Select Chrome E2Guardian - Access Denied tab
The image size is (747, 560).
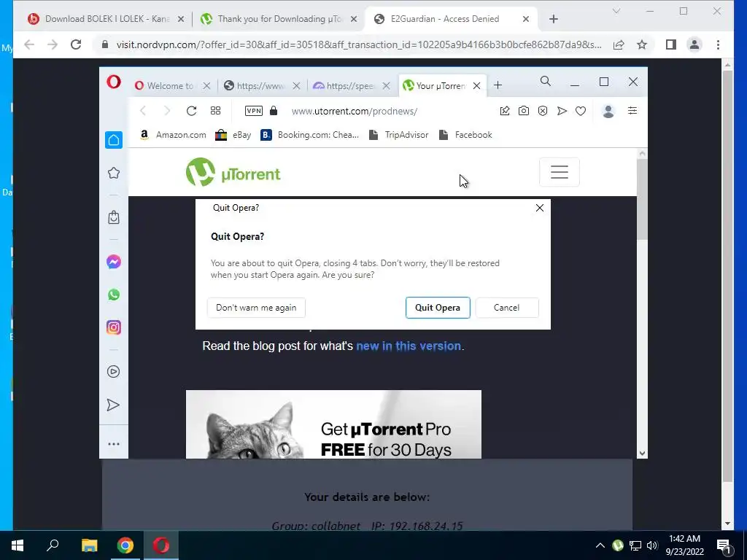(x=452, y=19)
